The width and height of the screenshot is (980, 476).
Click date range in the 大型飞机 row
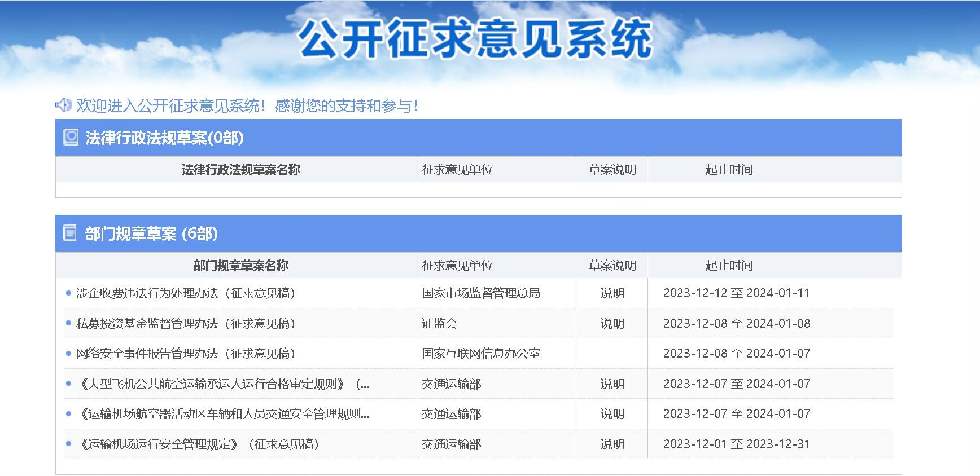[x=737, y=384]
